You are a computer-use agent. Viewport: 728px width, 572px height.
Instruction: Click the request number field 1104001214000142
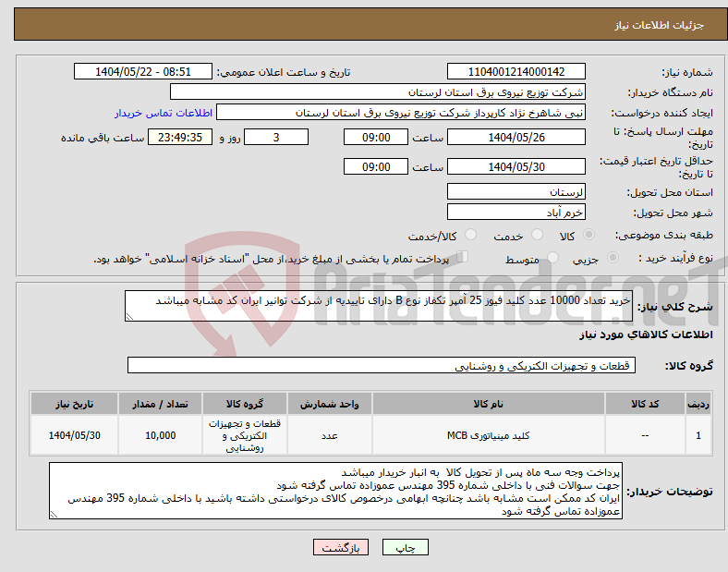(x=516, y=72)
